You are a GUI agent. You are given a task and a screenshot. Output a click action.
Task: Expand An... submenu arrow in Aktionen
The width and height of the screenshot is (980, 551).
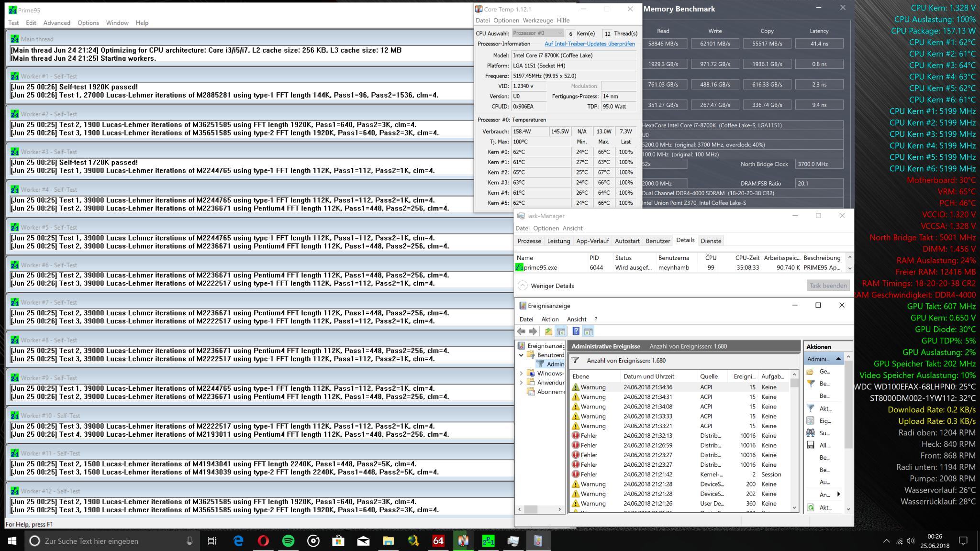[838, 494]
